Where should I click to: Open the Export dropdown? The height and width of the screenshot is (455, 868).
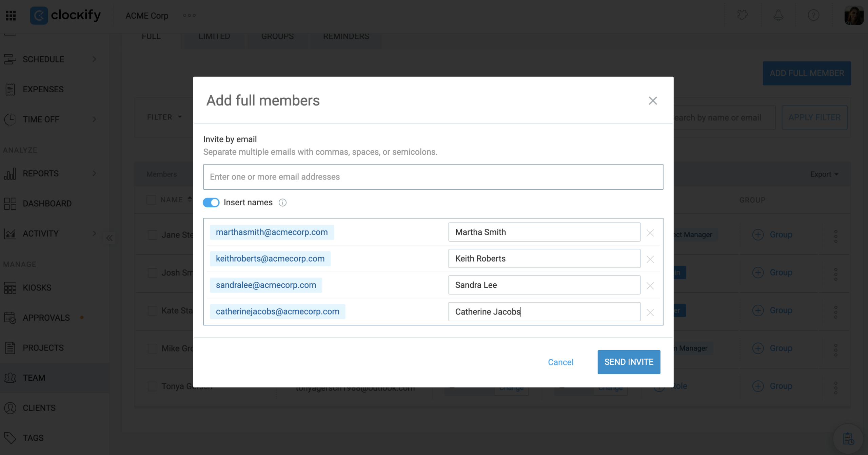pyautogui.click(x=824, y=174)
